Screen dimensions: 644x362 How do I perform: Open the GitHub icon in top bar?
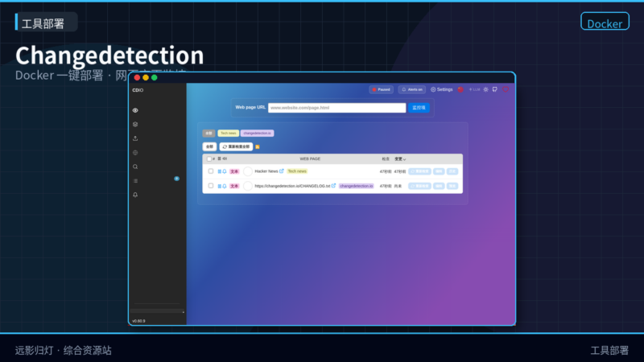click(x=495, y=89)
